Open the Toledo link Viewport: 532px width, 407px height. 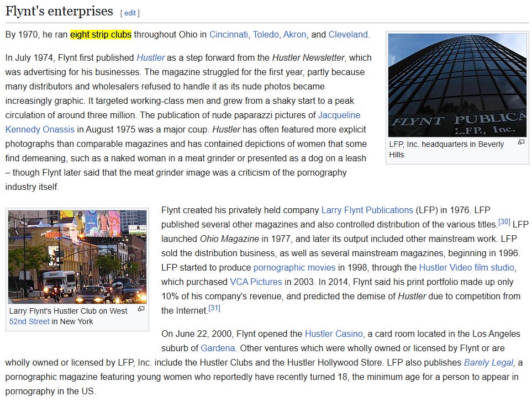click(265, 35)
